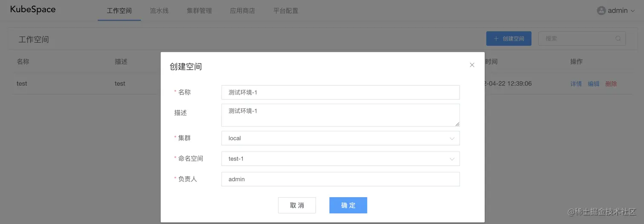Viewport: 644px width, 224px height.
Task: Click the 工作空间 panel heading
Action: click(34, 39)
